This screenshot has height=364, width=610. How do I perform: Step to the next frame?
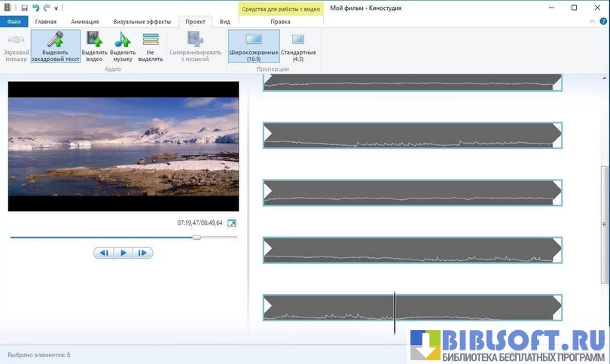(142, 253)
